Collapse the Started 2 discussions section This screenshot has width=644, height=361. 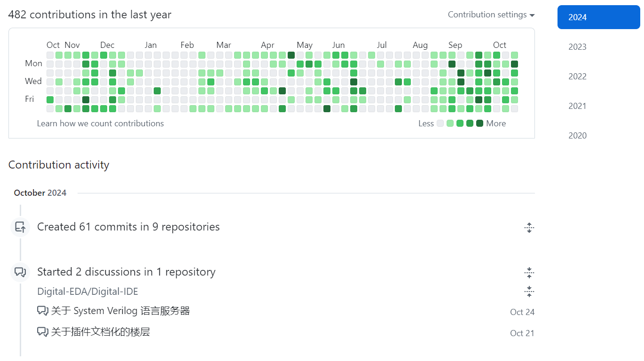[529, 272]
